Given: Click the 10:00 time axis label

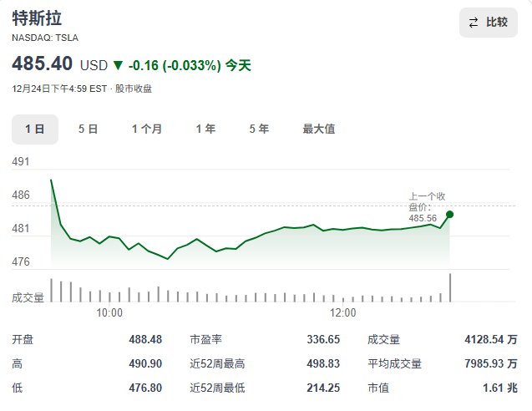Looking at the screenshot, I should coord(109,312).
